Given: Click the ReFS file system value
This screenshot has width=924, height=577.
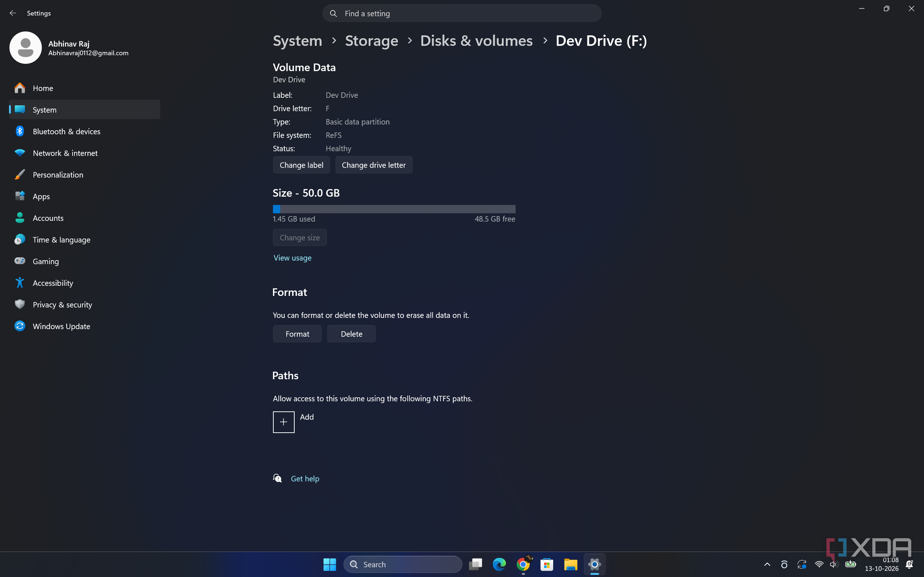Looking at the screenshot, I should pos(334,135).
